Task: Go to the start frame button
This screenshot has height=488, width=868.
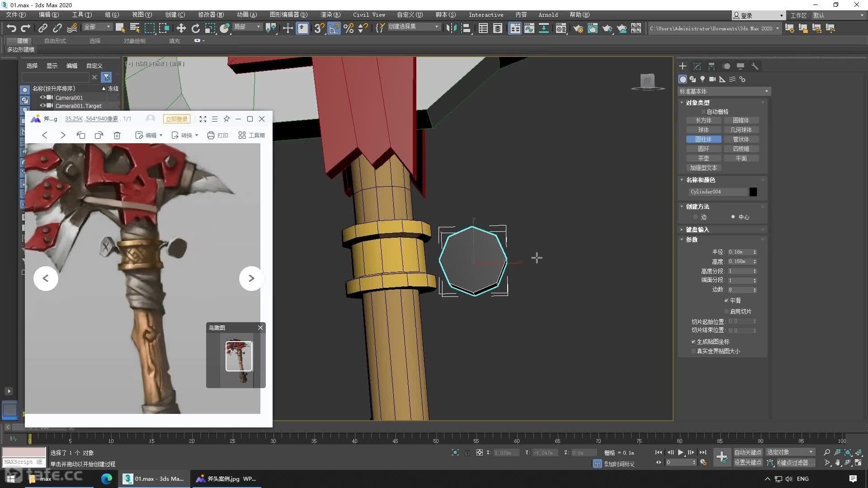Action: pyautogui.click(x=659, y=452)
